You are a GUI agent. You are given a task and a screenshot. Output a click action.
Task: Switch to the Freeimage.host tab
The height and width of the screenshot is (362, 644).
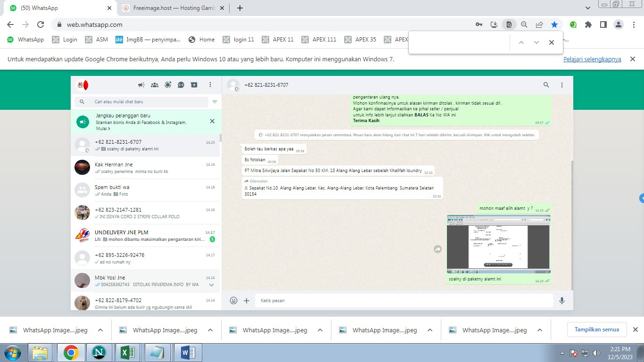[174, 8]
